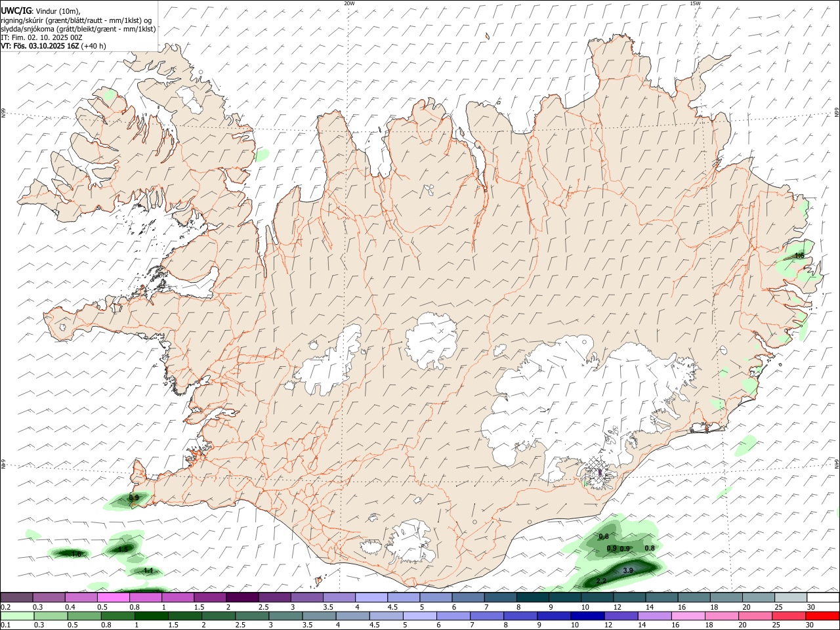The image size is (840, 630).
Task: Click the red rain legend swatch labeled 30
Action: point(822,616)
